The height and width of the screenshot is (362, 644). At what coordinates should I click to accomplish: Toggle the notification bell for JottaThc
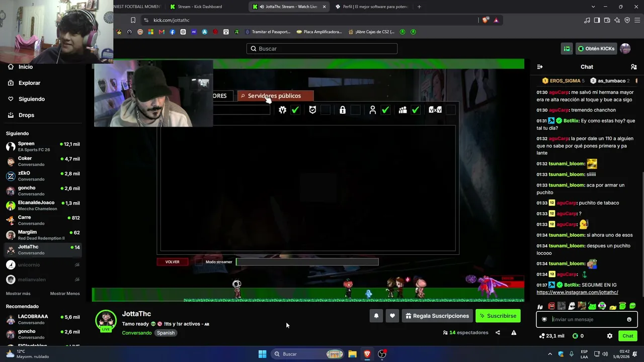click(376, 316)
